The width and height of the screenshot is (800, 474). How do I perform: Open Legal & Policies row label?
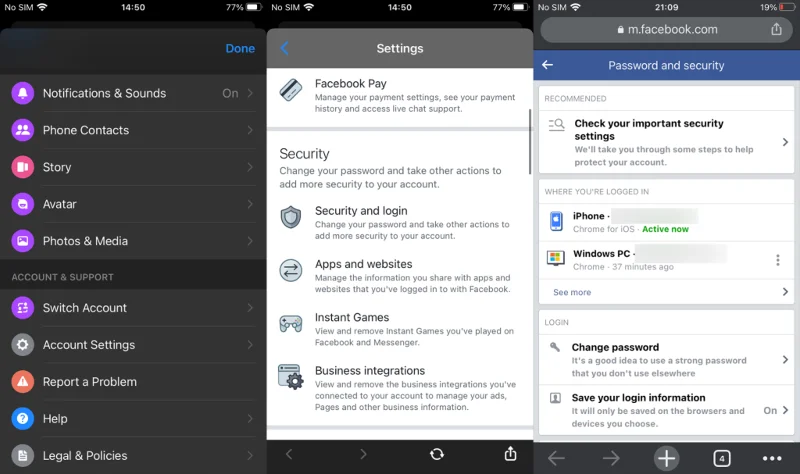pyautogui.click(x=85, y=456)
